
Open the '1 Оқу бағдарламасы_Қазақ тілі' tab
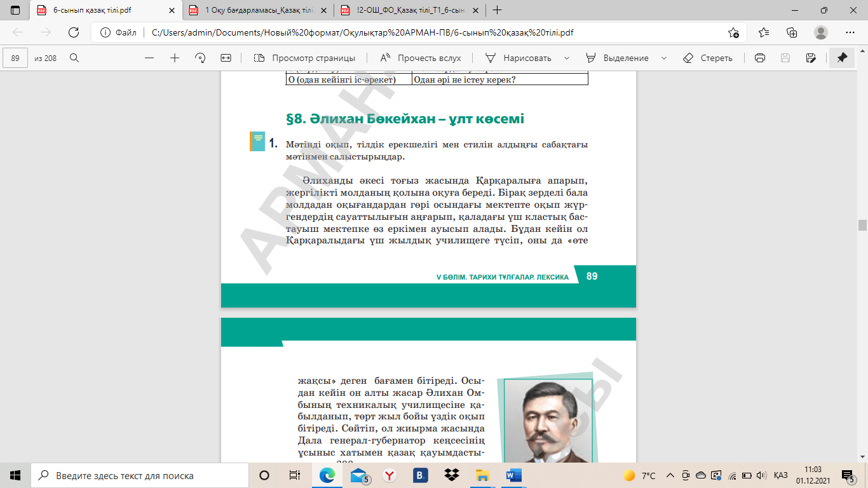coord(257,10)
